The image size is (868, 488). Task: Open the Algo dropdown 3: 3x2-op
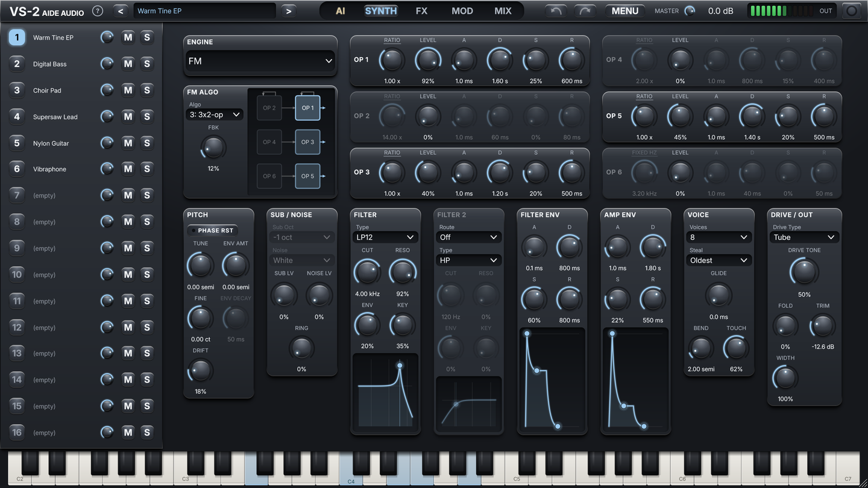pos(215,114)
